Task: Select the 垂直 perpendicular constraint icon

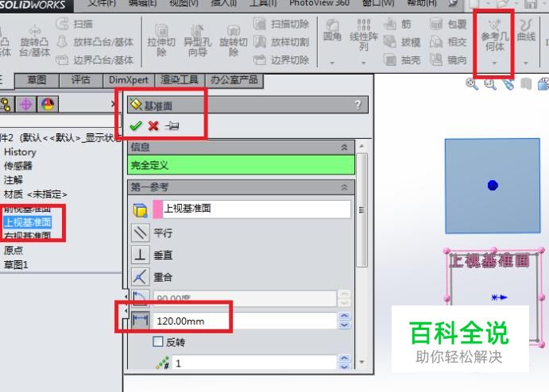Action: tap(141, 255)
